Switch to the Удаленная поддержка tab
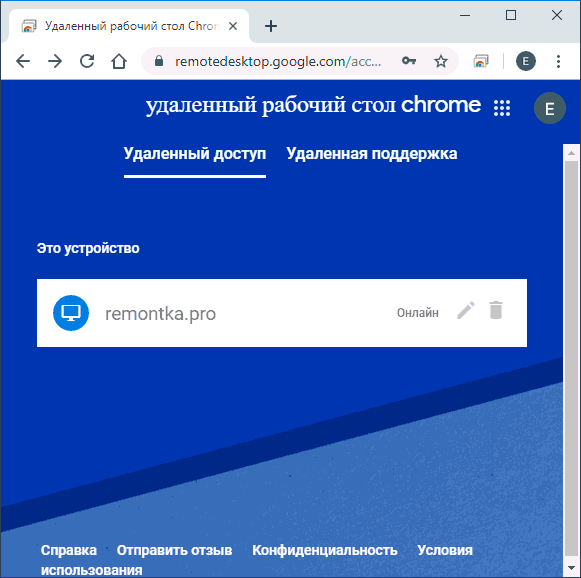The height and width of the screenshot is (578, 581). click(x=372, y=154)
